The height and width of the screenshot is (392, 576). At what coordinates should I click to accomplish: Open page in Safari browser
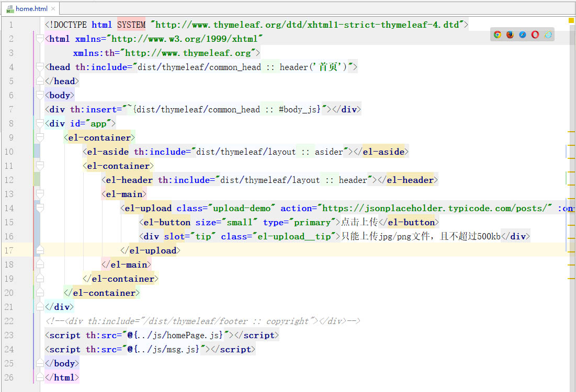point(523,34)
